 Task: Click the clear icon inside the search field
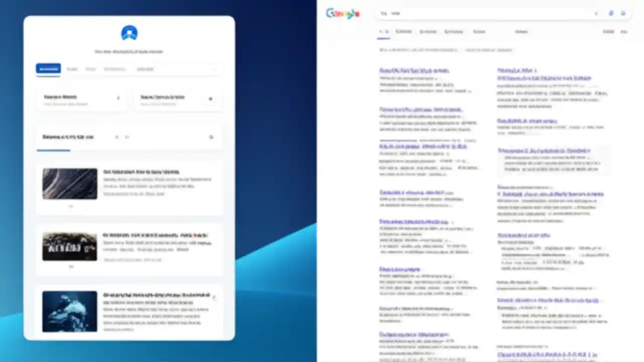596,13
